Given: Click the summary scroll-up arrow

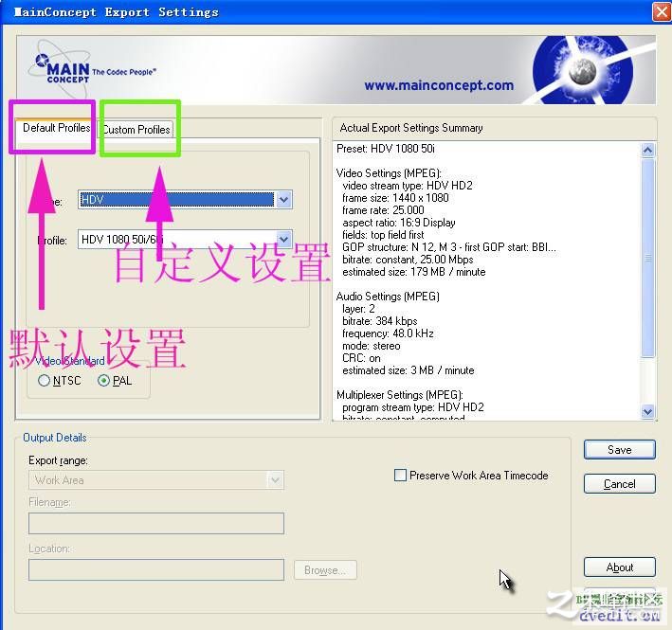Looking at the screenshot, I should coord(647,150).
